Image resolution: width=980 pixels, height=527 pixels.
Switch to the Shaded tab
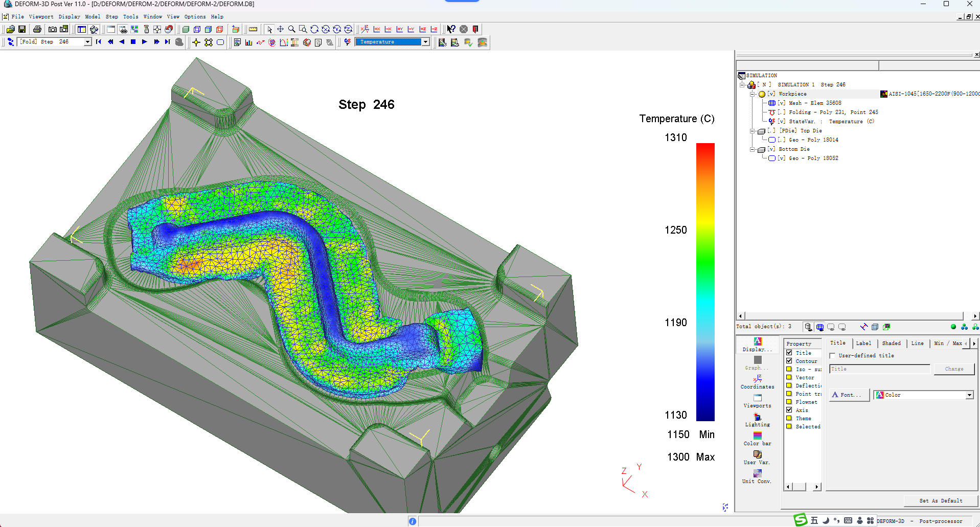(x=891, y=343)
